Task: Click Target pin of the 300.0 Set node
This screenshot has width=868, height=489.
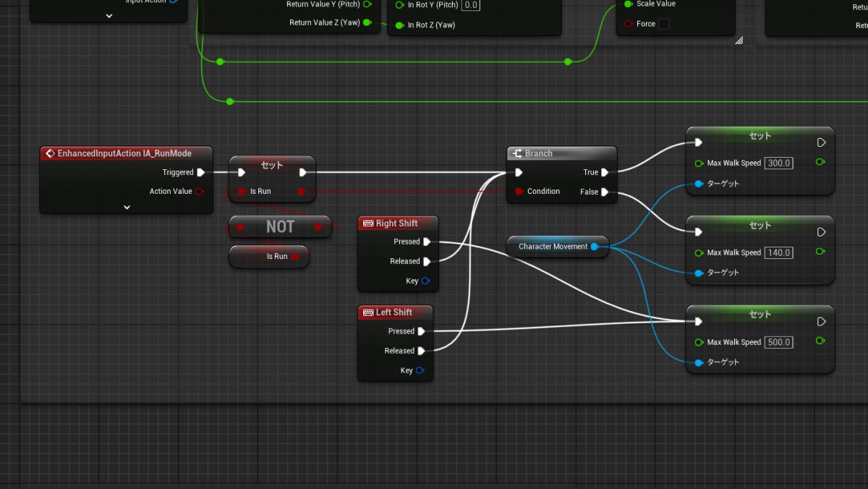Action: (699, 184)
